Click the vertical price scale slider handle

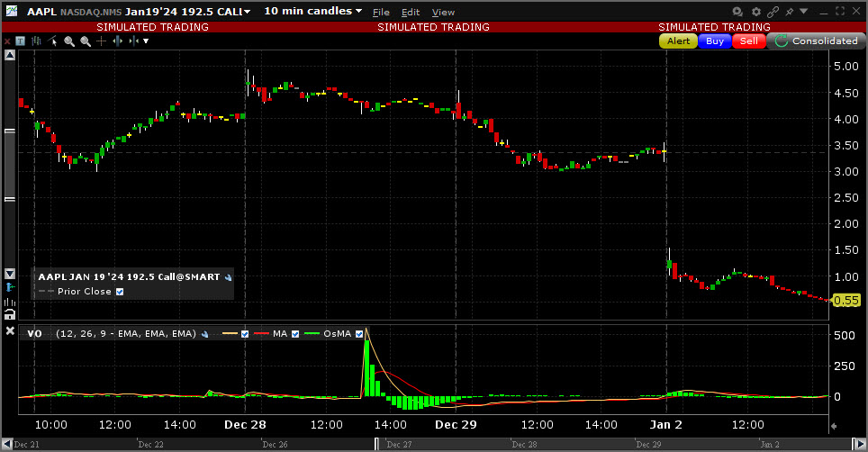pyautogui.click(x=9, y=165)
